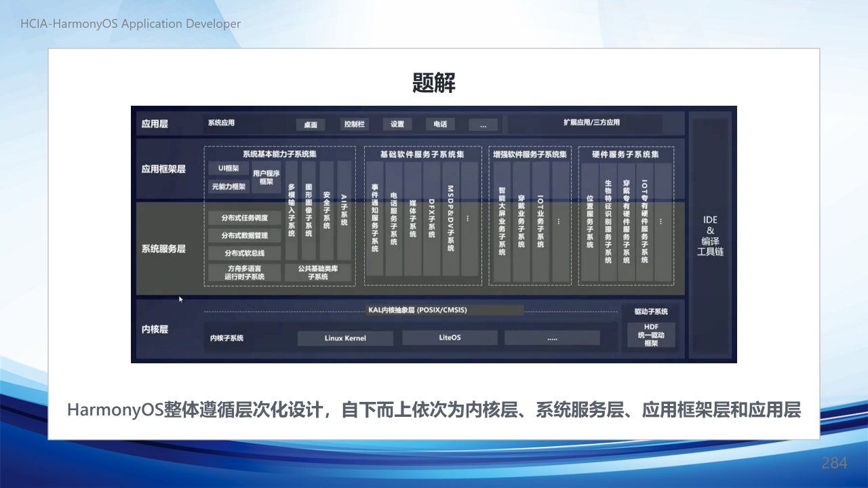Click the 设置 box
This screenshot has height=488, width=868.
click(397, 125)
